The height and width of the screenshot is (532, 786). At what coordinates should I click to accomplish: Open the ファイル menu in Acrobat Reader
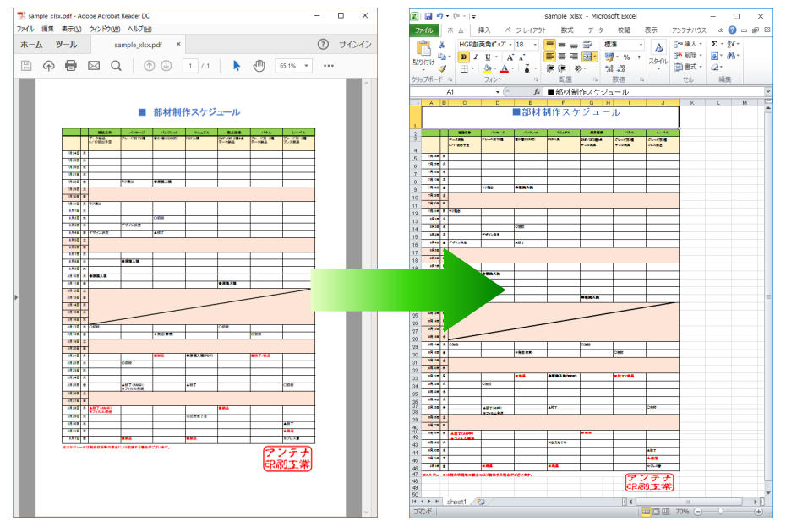pos(25,29)
